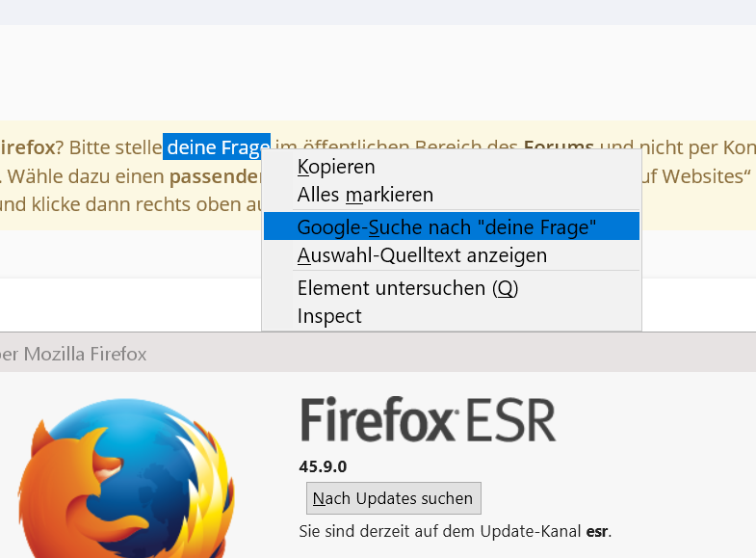Image resolution: width=756 pixels, height=558 pixels.
Task: Click the bold esr channel name
Action: tap(597, 531)
